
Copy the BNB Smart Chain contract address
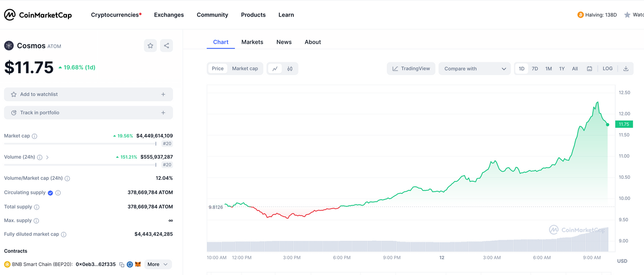click(122, 264)
